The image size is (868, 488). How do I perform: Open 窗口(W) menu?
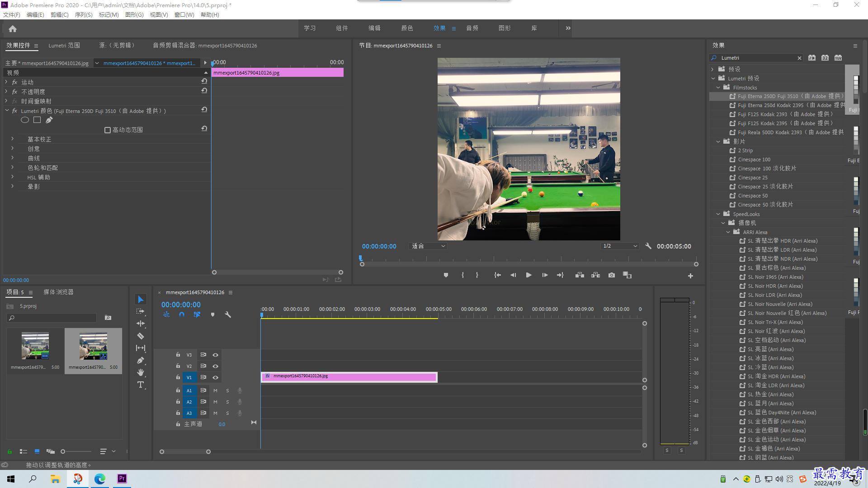coord(184,15)
